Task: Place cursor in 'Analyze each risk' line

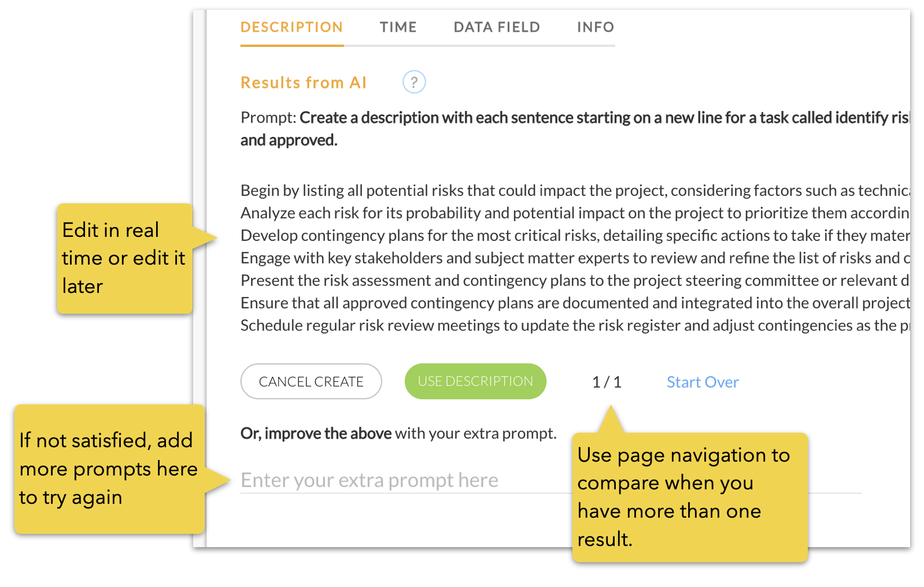Action: click(575, 213)
